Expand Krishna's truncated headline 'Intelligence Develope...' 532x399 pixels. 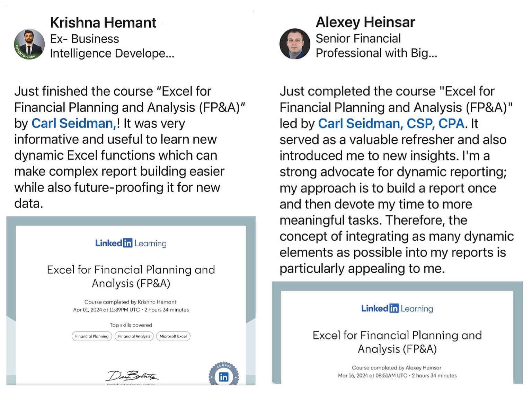coord(112,54)
